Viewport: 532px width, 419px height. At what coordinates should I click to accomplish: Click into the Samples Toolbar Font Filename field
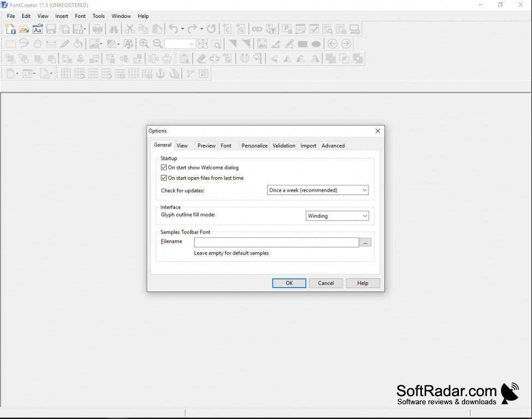(276, 242)
